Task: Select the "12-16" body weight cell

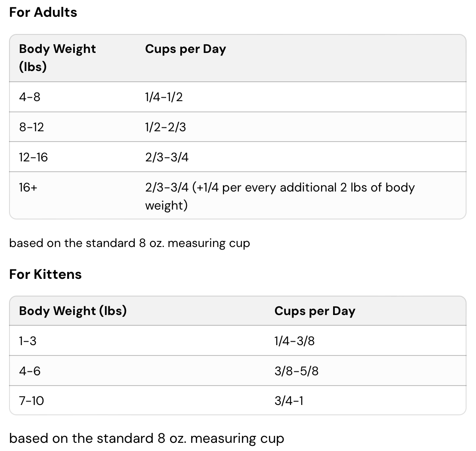Action: 33,157
